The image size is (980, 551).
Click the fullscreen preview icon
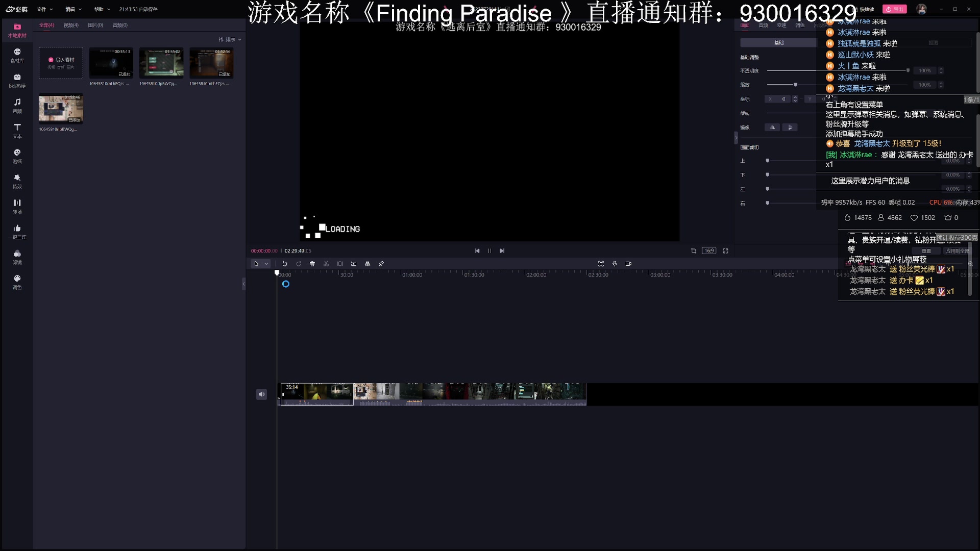click(x=725, y=251)
